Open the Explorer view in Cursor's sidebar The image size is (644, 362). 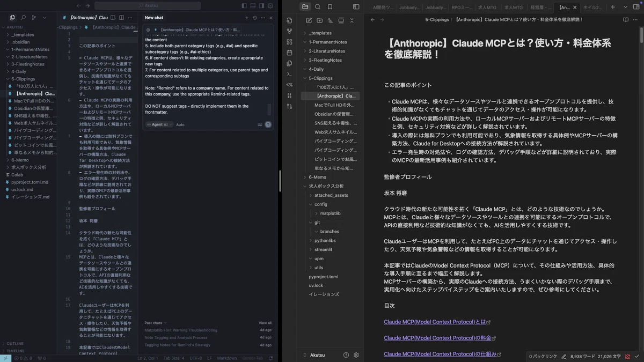tap(12, 18)
